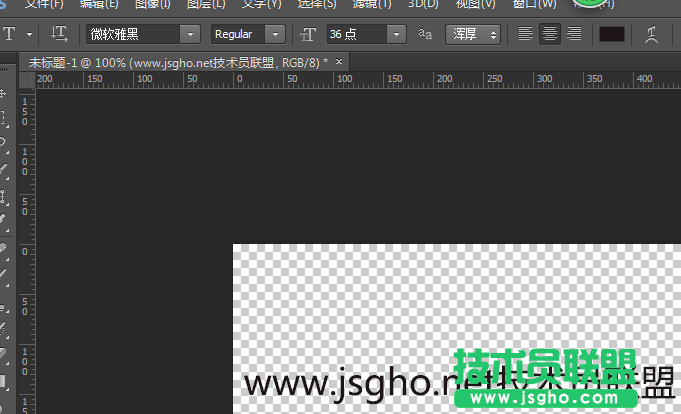The width and height of the screenshot is (681, 414).
Task: Set text alignment to right
Action: [574, 34]
